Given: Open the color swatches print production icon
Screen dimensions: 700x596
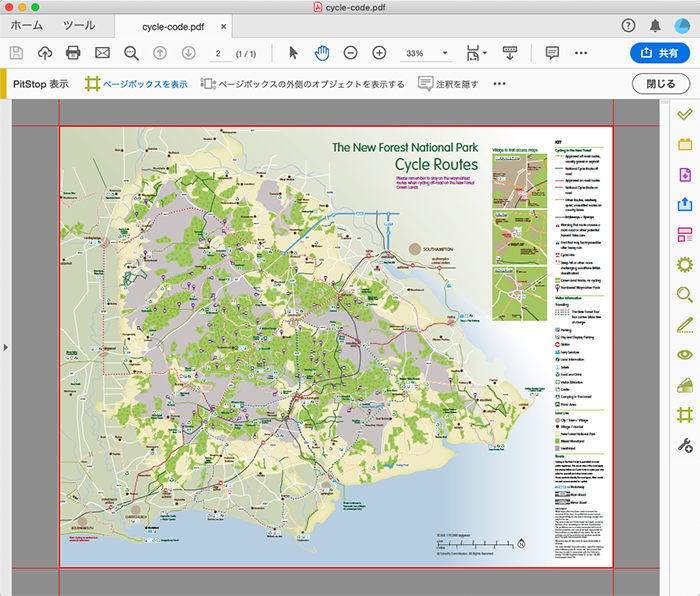Looking at the screenshot, I should click(685, 385).
